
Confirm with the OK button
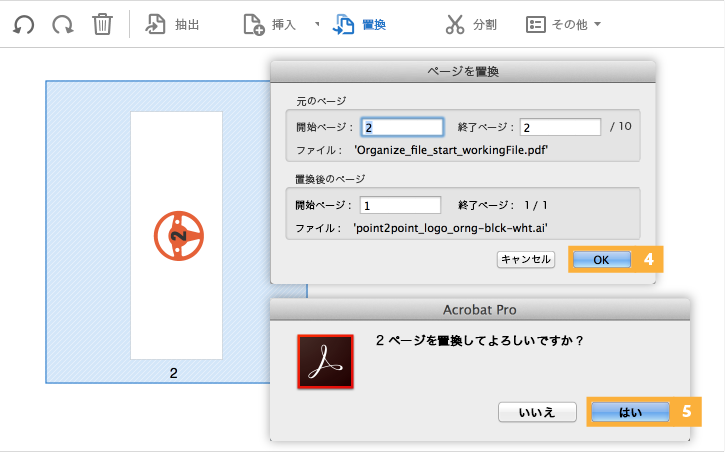[601, 260]
